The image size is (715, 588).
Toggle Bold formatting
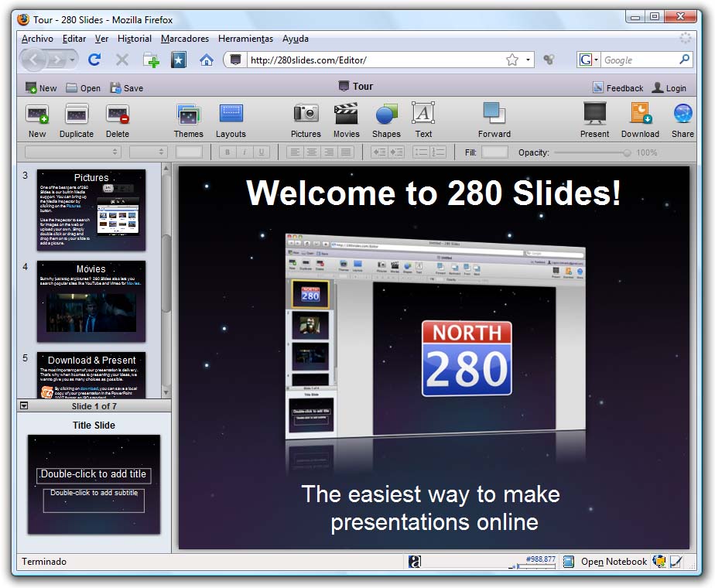point(227,152)
